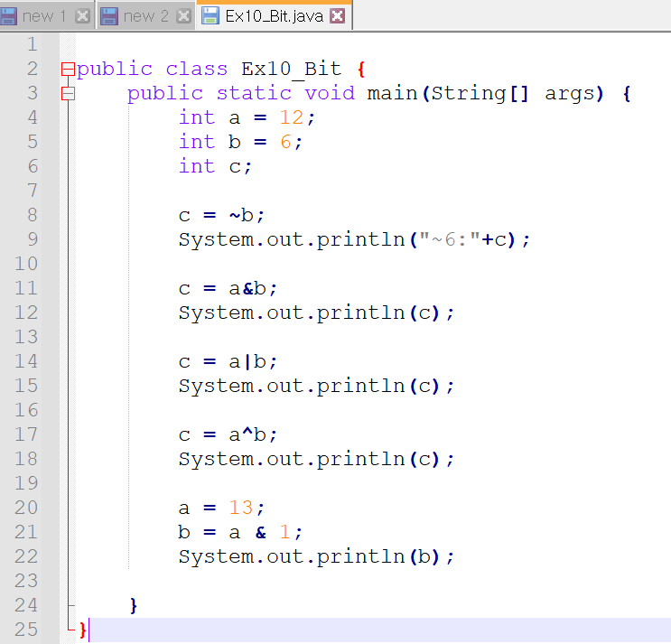Screen dimensions: 671x644
Task: Click the 'void' keyword
Action: point(330,93)
